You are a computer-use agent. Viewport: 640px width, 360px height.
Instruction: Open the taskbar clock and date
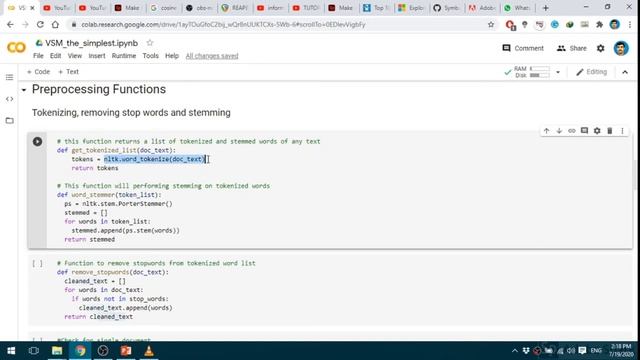pyautogui.click(x=621, y=351)
